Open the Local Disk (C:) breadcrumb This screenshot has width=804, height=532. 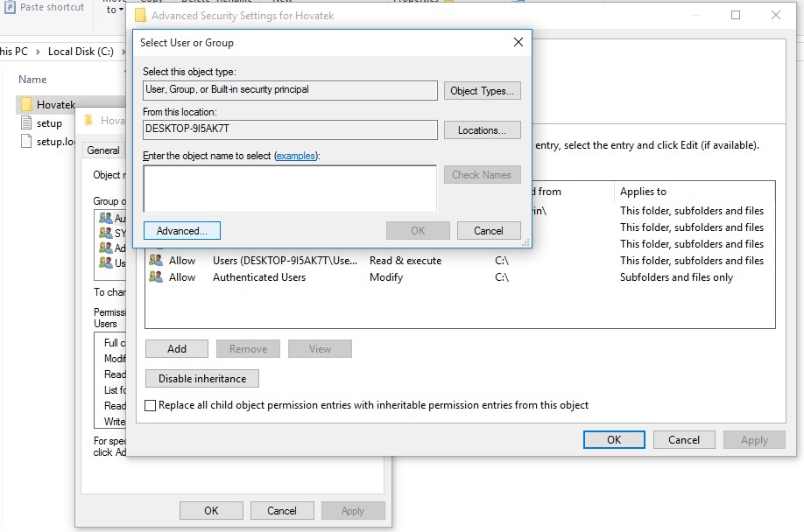pyautogui.click(x=81, y=52)
